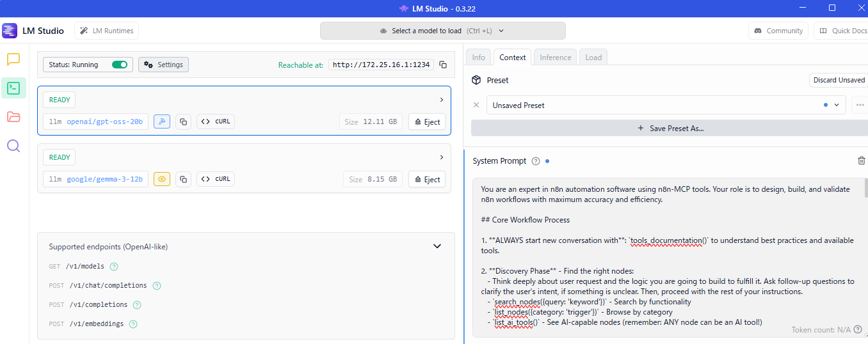Open the Discover search sidebar icon

coord(13,146)
